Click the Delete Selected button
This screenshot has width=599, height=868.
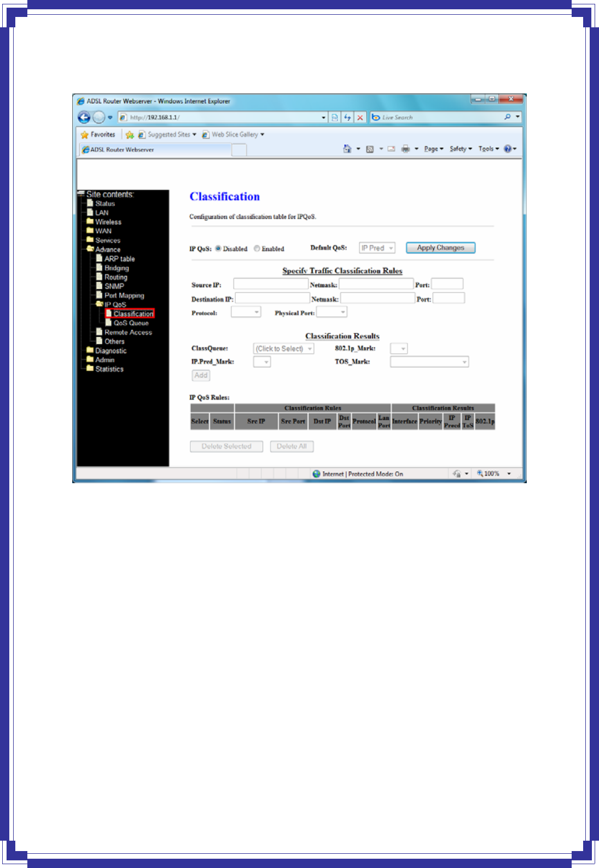pos(226,446)
